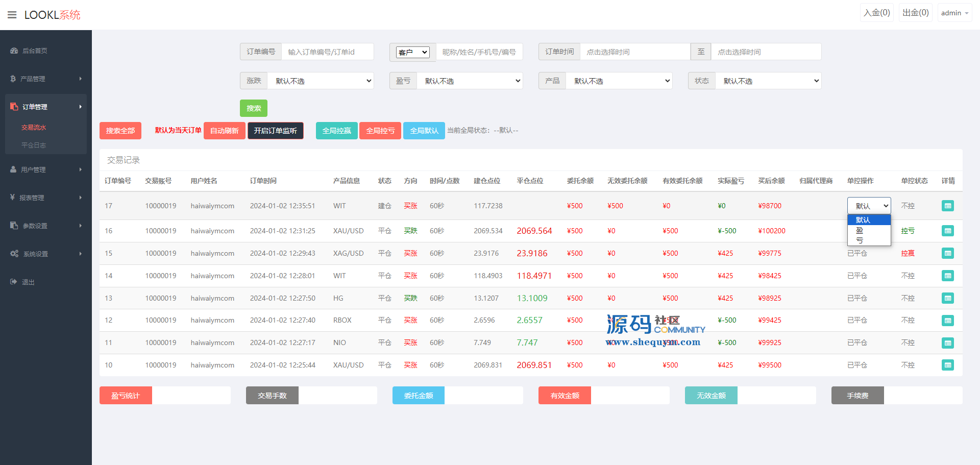The width and height of the screenshot is (980, 465).
Task: Open details icon for order 14
Action: click(x=947, y=276)
